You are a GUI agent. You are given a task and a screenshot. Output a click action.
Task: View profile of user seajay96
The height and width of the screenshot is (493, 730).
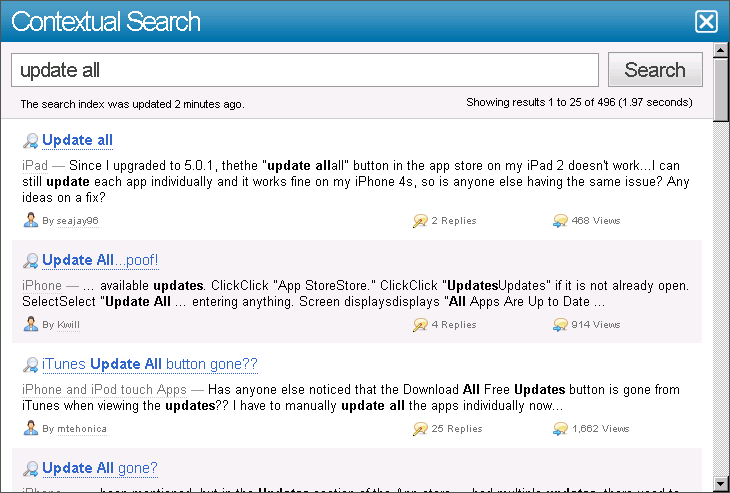coord(77,221)
